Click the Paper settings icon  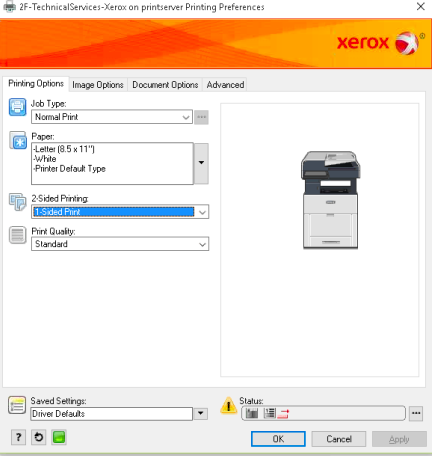click(x=18, y=140)
